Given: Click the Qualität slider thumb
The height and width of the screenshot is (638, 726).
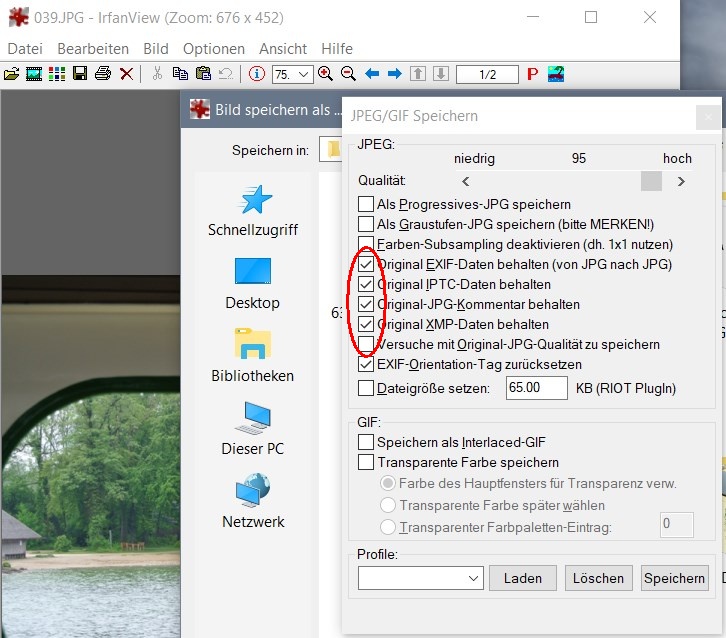Looking at the screenshot, I should (651, 181).
